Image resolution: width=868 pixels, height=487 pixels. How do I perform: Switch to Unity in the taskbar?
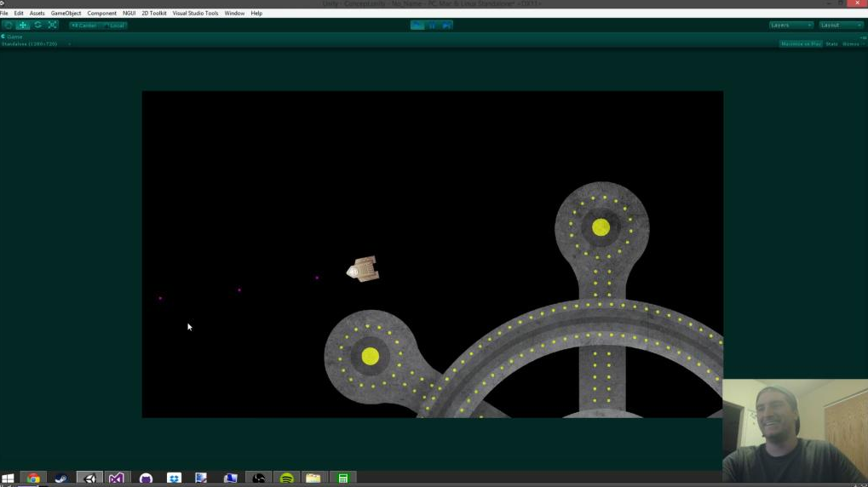89,478
